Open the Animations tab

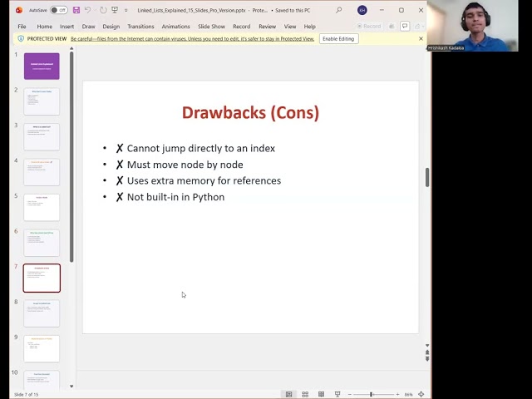pos(175,27)
